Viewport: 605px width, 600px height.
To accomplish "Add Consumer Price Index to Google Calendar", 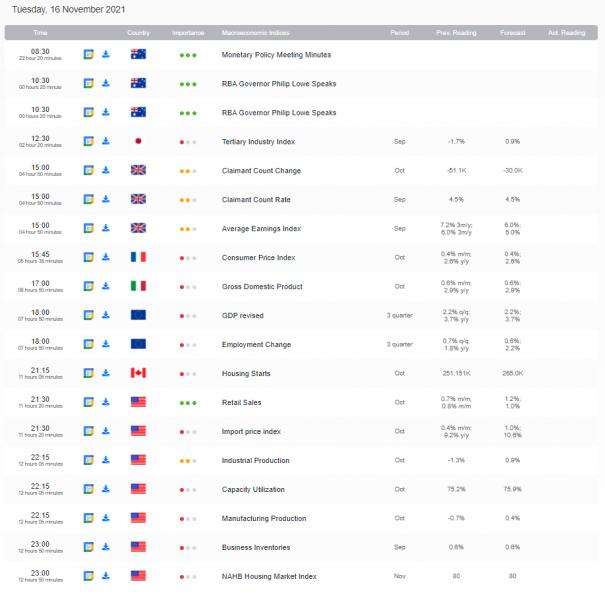I will [x=88, y=257].
